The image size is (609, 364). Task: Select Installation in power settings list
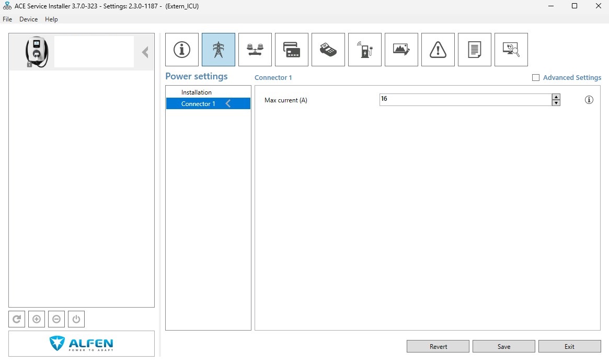(x=208, y=92)
